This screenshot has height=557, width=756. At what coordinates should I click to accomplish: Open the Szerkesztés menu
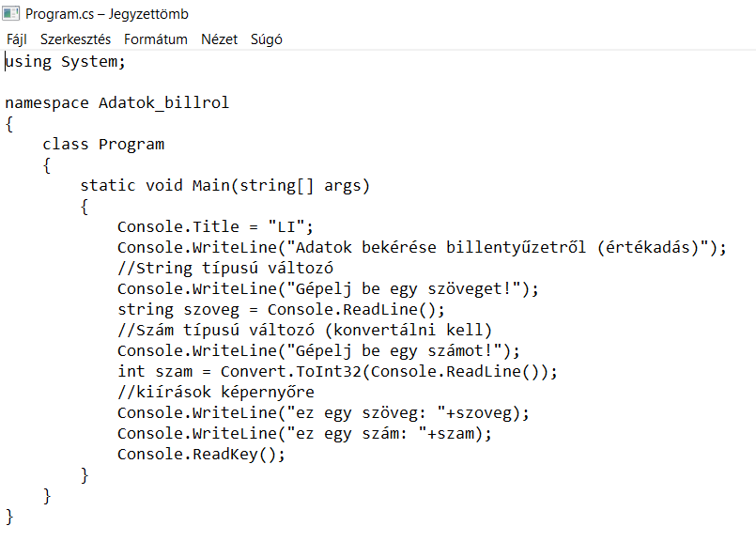click(75, 39)
